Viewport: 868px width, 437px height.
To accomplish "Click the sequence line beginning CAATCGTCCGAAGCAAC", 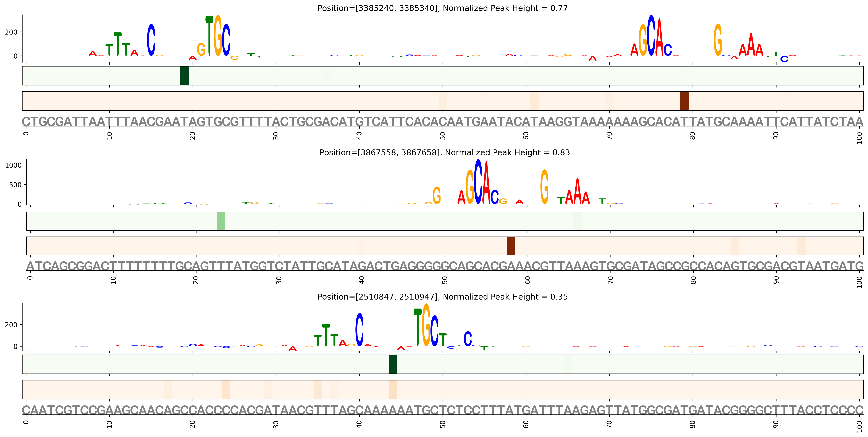I will pos(442,410).
